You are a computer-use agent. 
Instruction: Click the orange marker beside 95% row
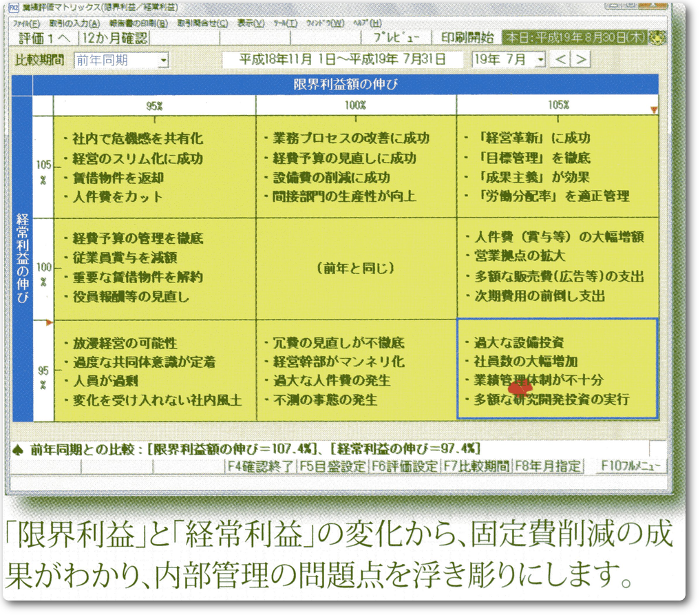click(49, 322)
